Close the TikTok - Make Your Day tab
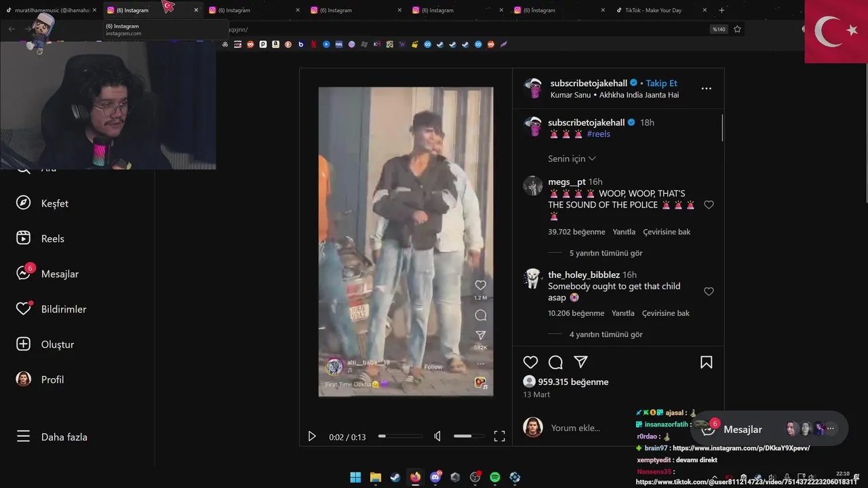The width and height of the screenshot is (868, 488). click(x=705, y=10)
